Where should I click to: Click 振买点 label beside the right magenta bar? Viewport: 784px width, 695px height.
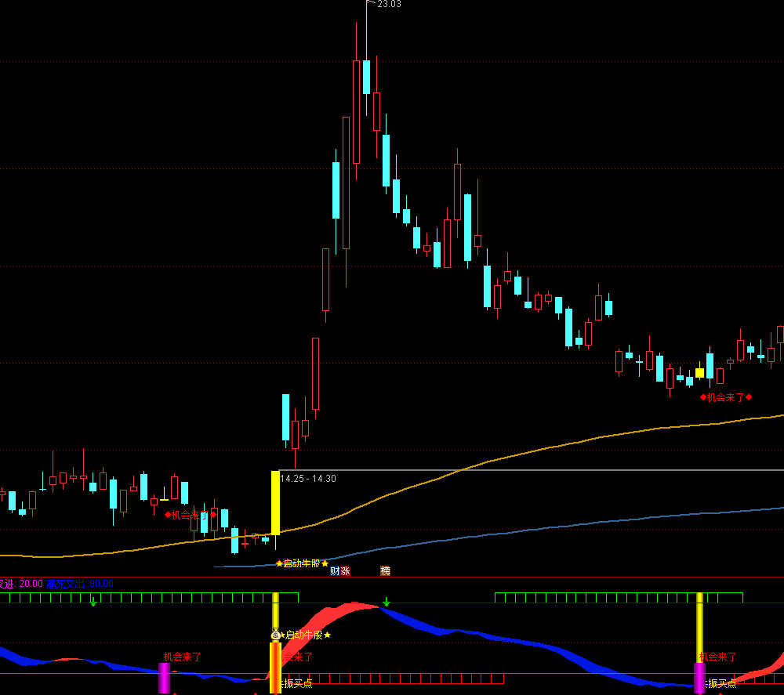click(x=721, y=683)
